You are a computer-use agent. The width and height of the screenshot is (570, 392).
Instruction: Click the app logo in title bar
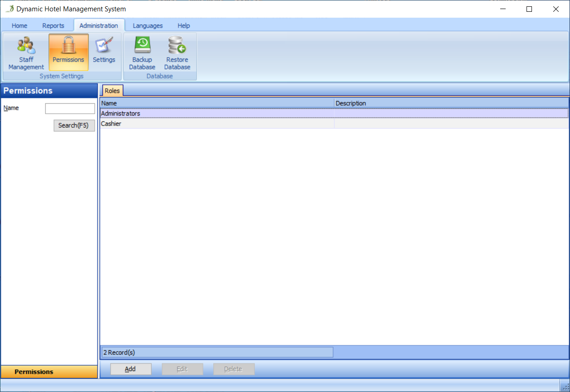click(10, 9)
